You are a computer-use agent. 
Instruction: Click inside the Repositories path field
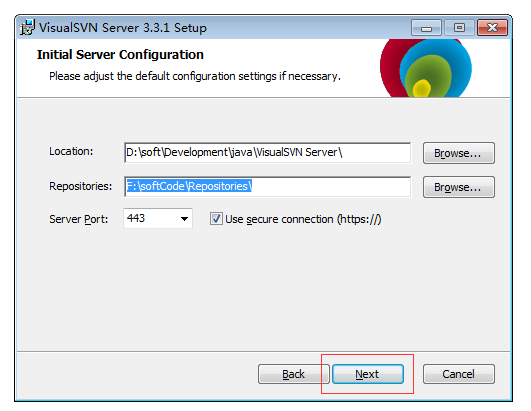(x=268, y=187)
